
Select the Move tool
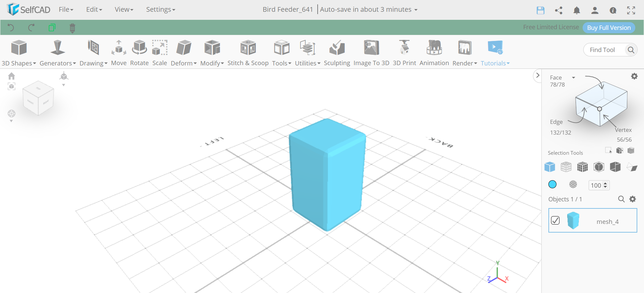[119, 53]
